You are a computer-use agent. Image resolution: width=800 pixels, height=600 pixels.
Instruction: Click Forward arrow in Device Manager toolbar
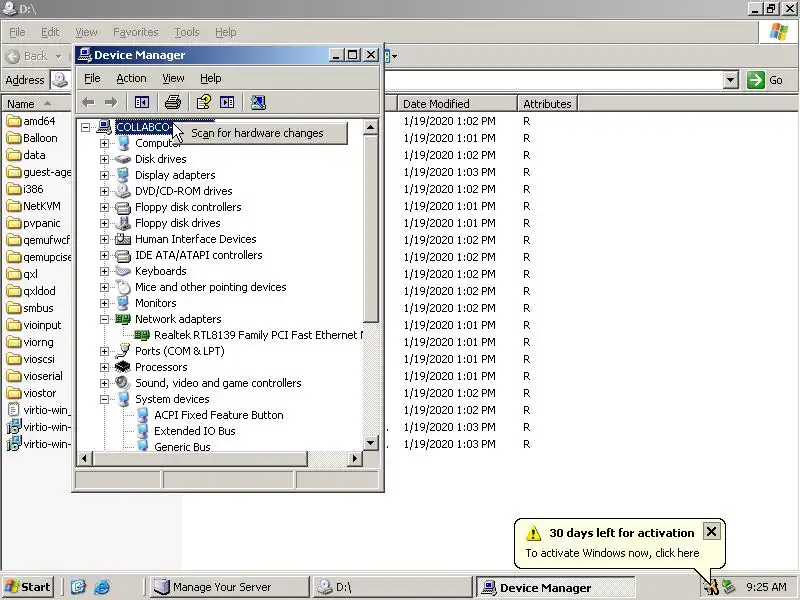pos(111,103)
